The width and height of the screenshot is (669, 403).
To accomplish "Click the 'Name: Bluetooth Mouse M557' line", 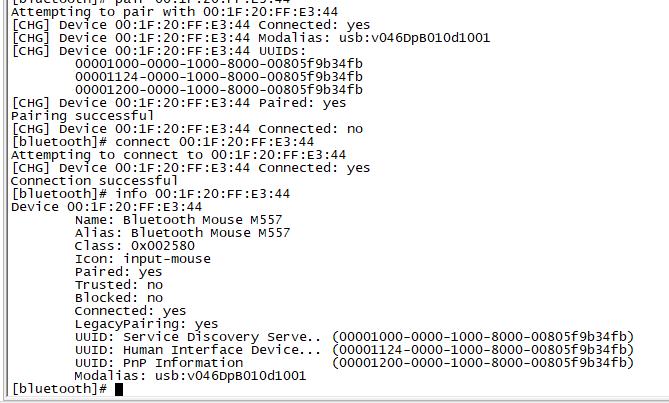I will coord(178,220).
